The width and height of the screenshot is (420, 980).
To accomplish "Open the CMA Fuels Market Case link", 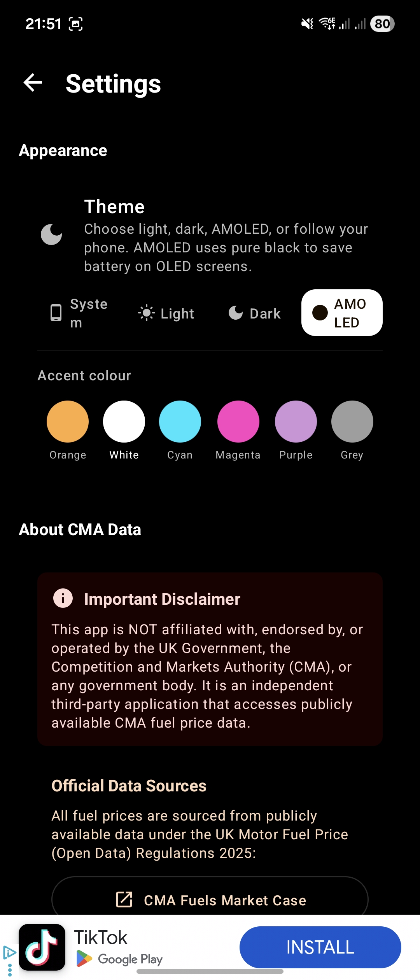I will pyautogui.click(x=210, y=899).
